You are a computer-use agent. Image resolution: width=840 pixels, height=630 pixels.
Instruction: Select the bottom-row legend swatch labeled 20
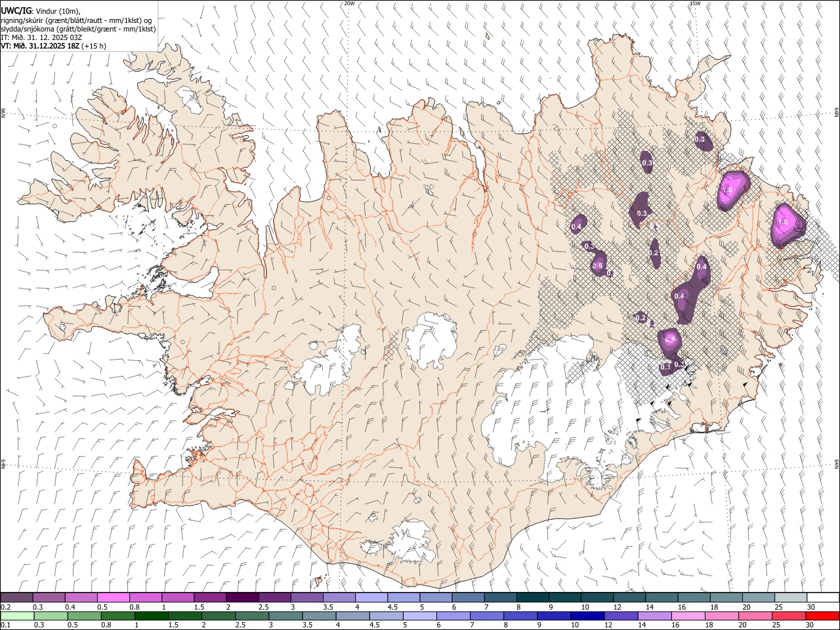click(x=755, y=616)
